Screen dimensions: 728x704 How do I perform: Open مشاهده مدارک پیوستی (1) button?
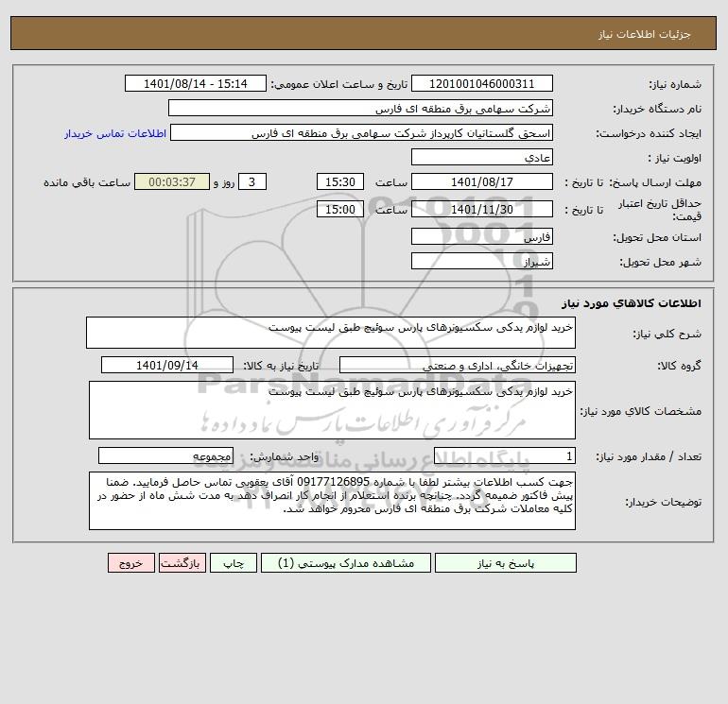346,563
